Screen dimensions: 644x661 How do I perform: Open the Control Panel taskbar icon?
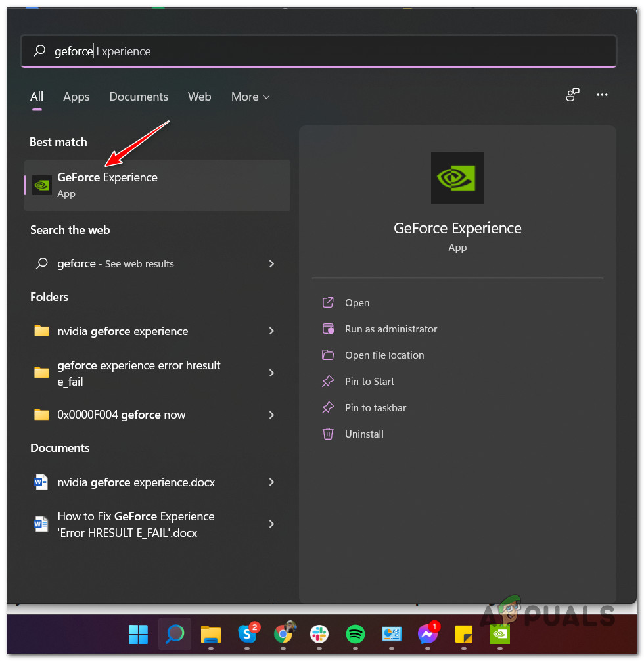(392, 633)
